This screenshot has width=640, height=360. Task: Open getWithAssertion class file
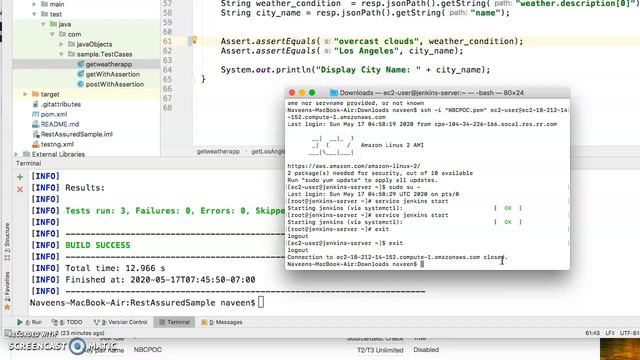coord(113,74)
